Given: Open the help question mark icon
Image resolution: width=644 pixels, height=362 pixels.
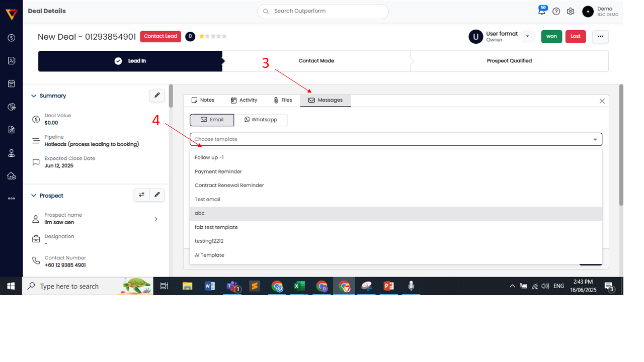Looking at the screenshot, I should [x=556, y=12].
